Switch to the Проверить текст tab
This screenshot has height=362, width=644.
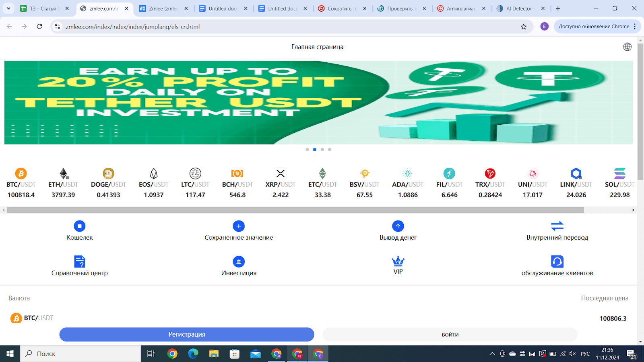point(401,8)
